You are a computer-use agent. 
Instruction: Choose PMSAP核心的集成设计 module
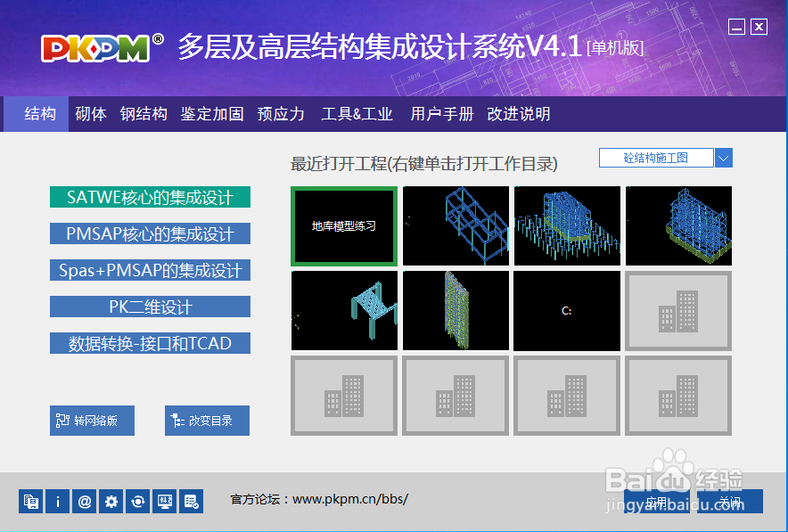tap(150, 233)
